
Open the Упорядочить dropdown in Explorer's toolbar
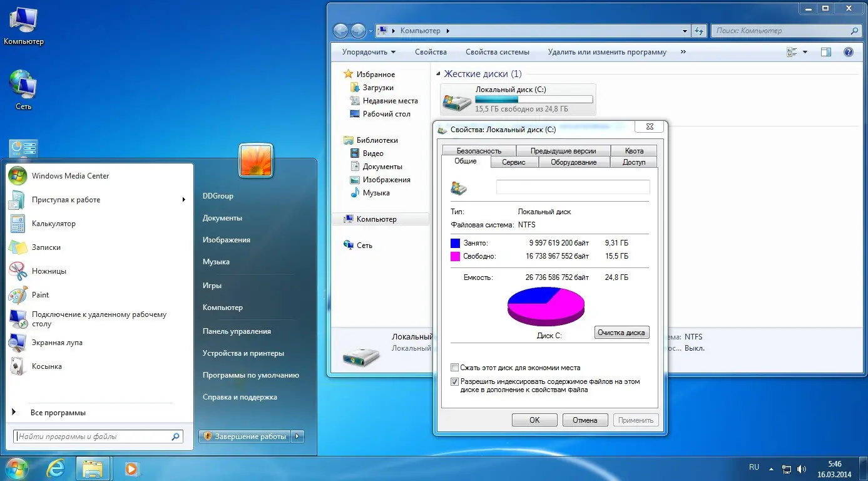tap(369, 53)
